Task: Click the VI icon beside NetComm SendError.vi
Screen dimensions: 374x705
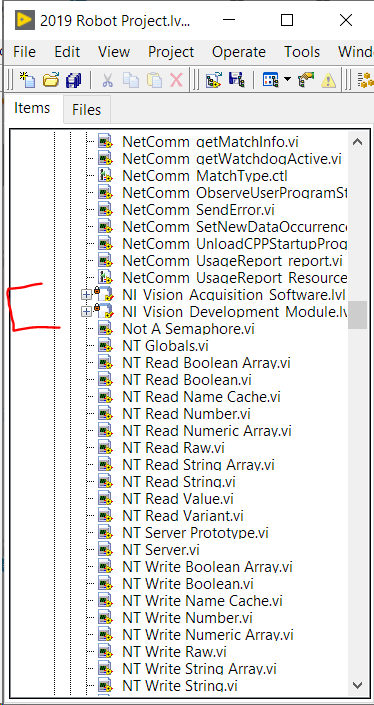Action: pyautogui.click(x=105, y=210)
